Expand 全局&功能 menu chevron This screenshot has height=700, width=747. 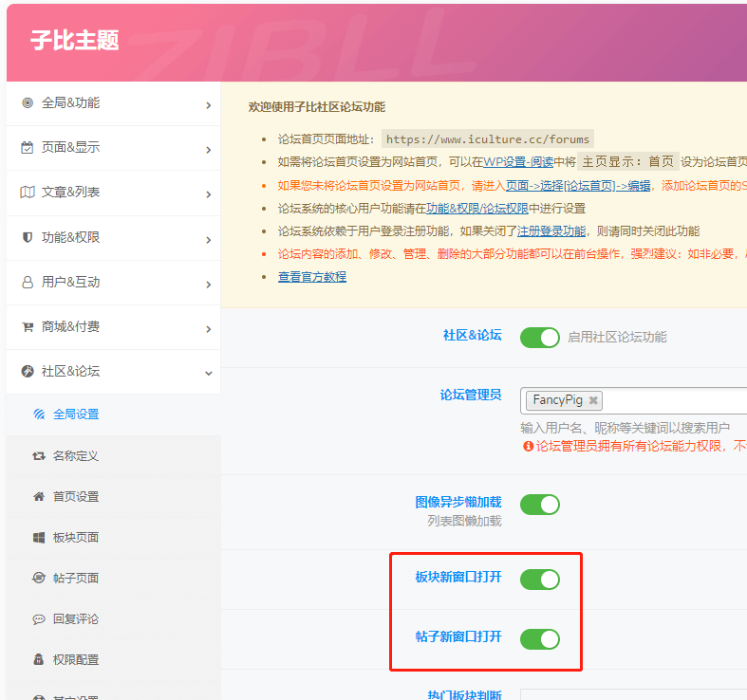pyautogui.click(x=208, y=105)
